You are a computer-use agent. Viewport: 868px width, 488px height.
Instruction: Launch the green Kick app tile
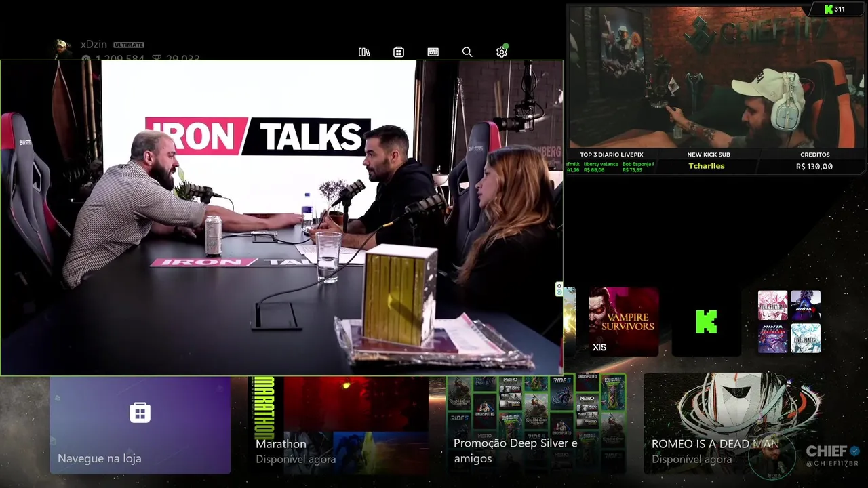(x=706, y=322)
